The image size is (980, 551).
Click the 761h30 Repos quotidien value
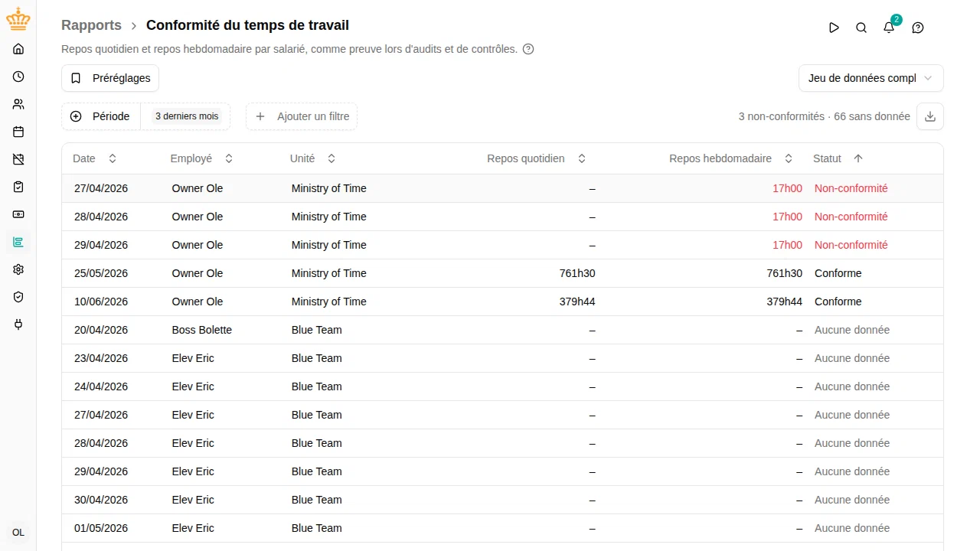[577, 273]
